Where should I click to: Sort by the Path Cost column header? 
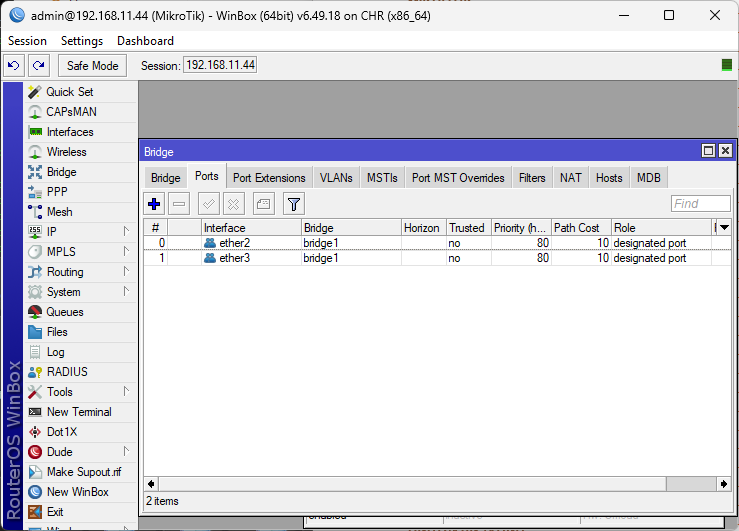(580, 228)
